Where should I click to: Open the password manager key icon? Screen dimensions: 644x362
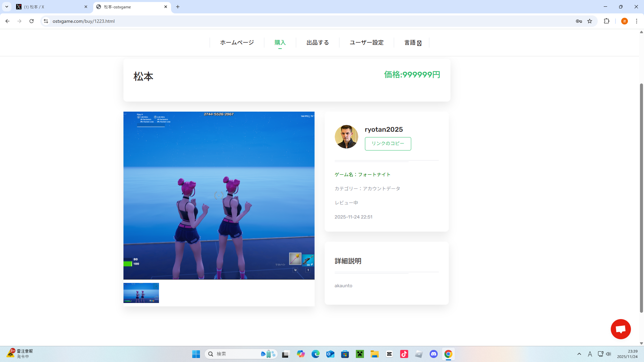579,21
